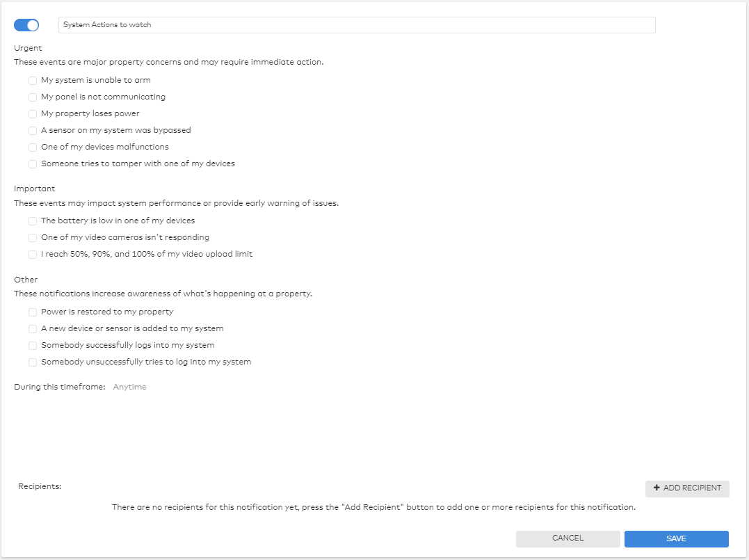This screenshot has width=749, height=560.
Task: Cancel the notification setup
Action: [x=568, y=538]
